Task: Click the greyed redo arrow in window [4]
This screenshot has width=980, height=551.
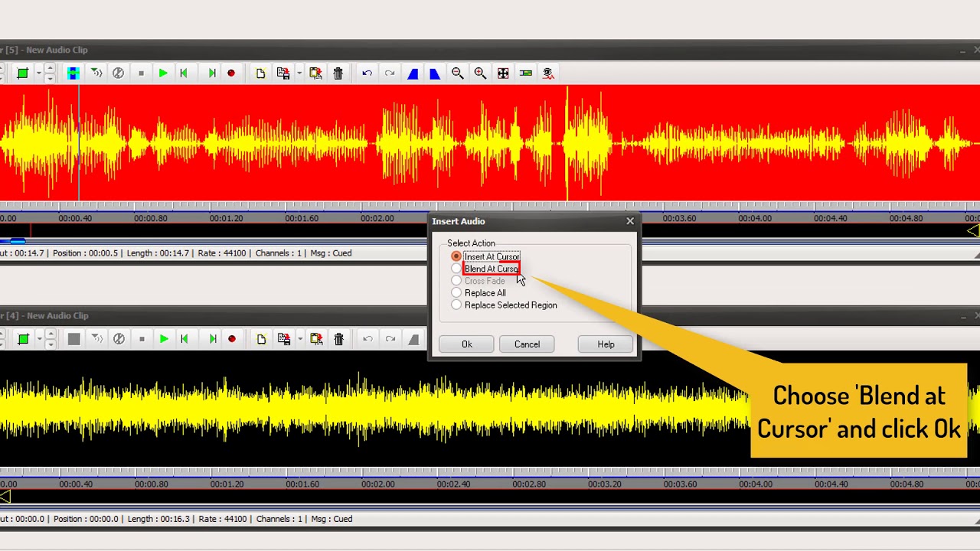Action: pos(390,339)
